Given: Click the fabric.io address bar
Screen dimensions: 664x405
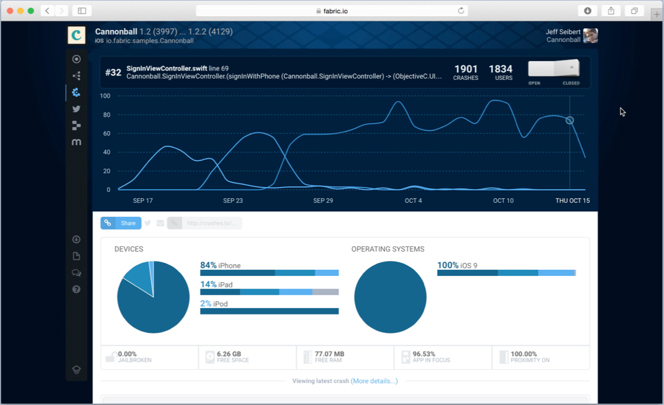Looking at the screenshot, I should tap(332, 11).
